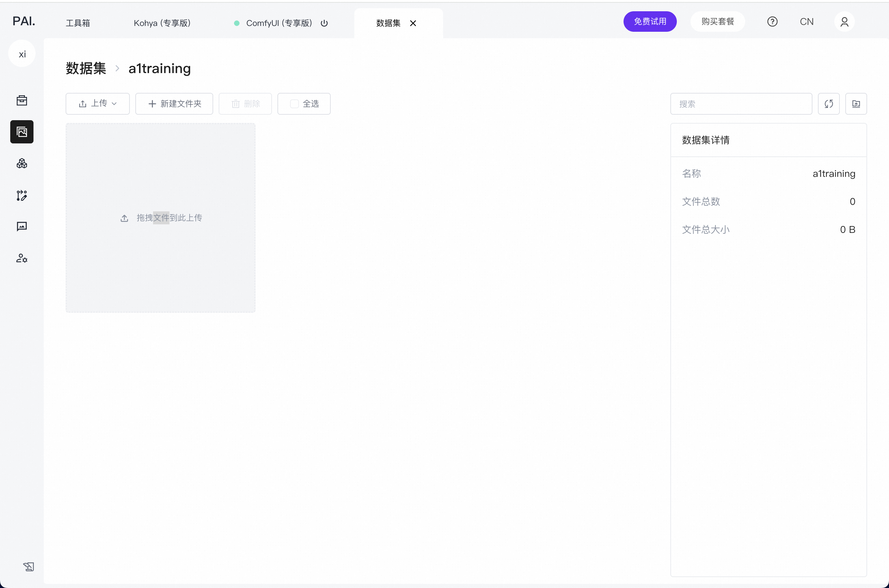Open the user account avatar menu
Viewport: 889px width, 588px height.
click(x=844, y=22)
